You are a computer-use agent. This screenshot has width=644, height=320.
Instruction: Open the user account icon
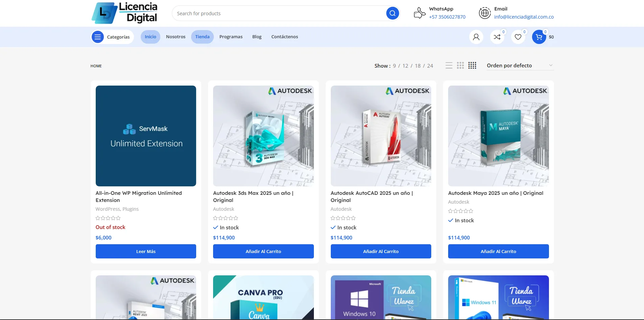click(476, 37)
